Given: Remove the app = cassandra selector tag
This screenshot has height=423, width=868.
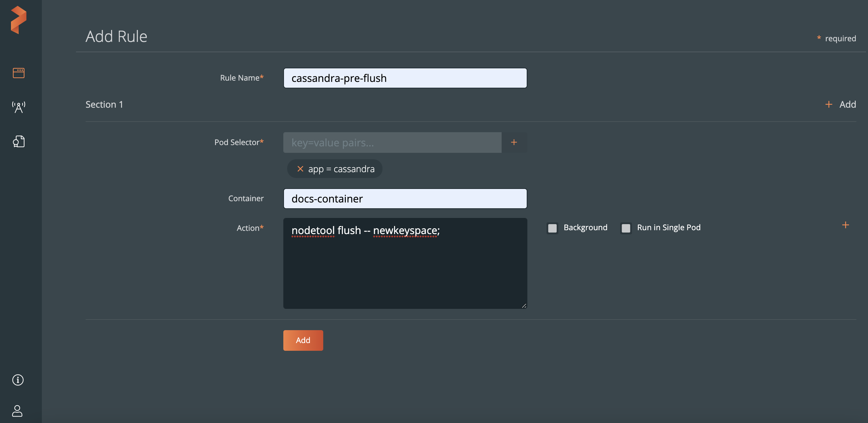Looking at the screenshot, I should click(300, 169).
